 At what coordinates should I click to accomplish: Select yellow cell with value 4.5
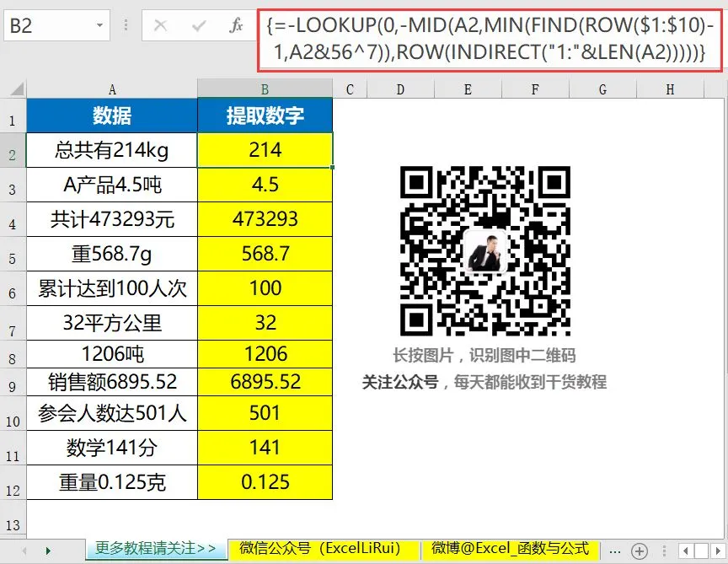pos(265,185)
